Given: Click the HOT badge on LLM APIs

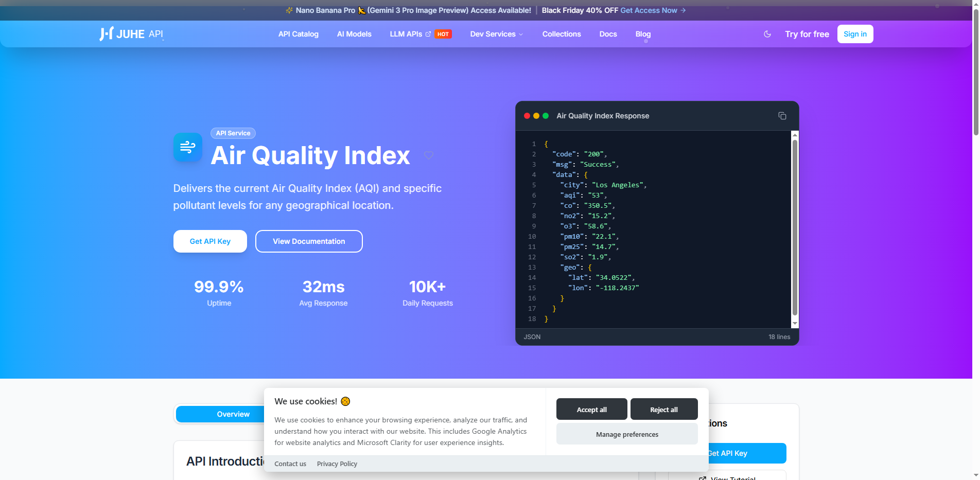Looking at the screenshot, I should 443,33.
